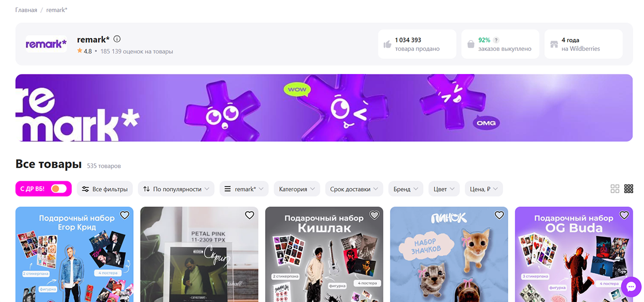Expand the remark* seller dropdown

[244, 189]
